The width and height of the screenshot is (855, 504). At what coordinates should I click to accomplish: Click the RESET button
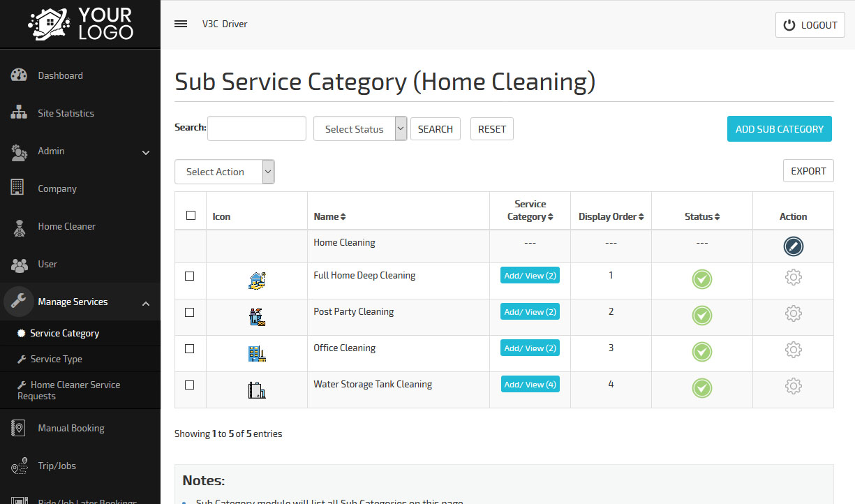(492, 129)
